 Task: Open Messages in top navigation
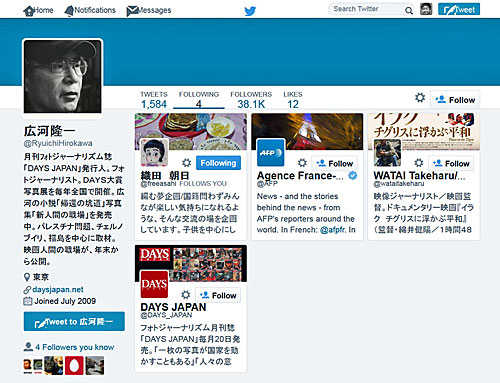[x=149, y=11]
